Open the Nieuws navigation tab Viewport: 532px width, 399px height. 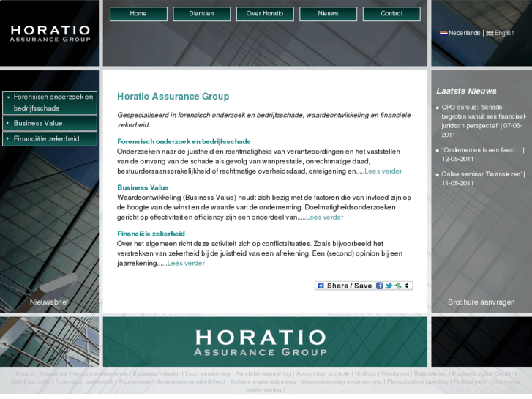click(x=328, y=14)
